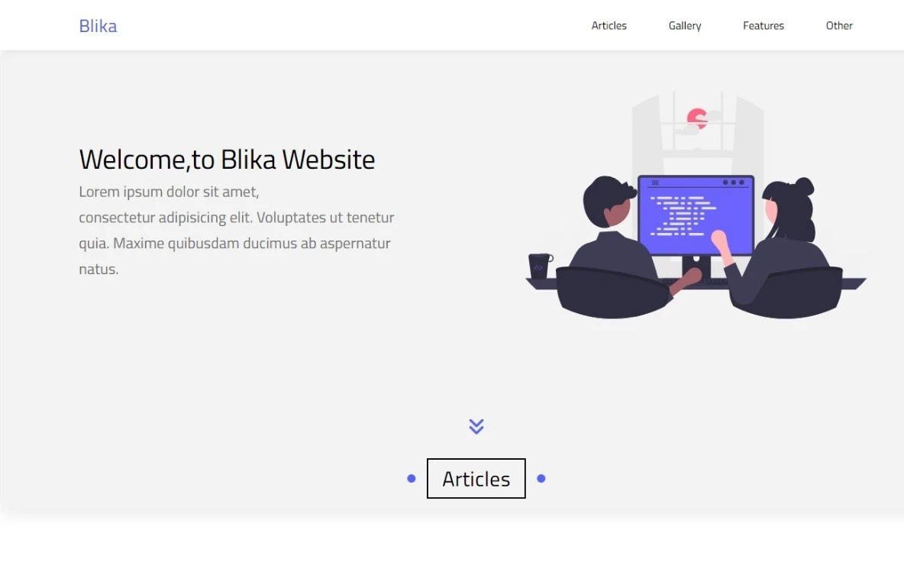This screenshot has width=904, height=588.
Task: Select Features in the top navigation
Action: [x=764, y=25]
